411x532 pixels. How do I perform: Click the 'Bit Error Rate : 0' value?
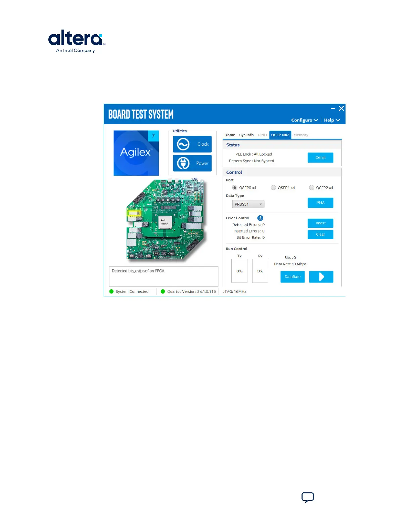pos(250,237)
